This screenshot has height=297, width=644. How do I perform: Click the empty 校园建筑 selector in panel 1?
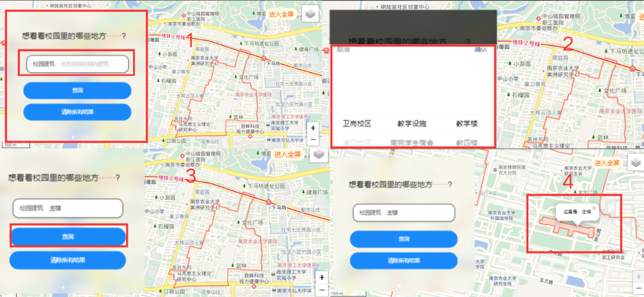point(77,64)
